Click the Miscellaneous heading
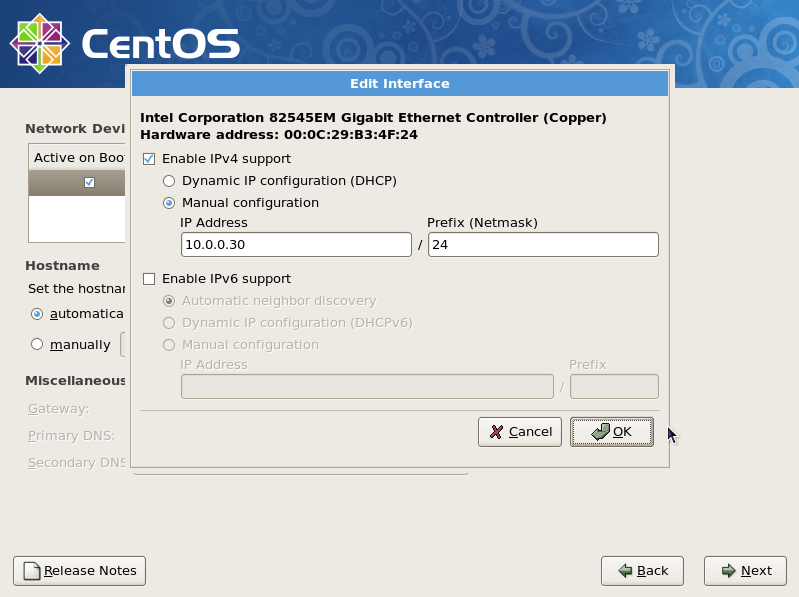The width and height of the screenshot is (799, 597). pyautogui.click(x=75, y=381)
